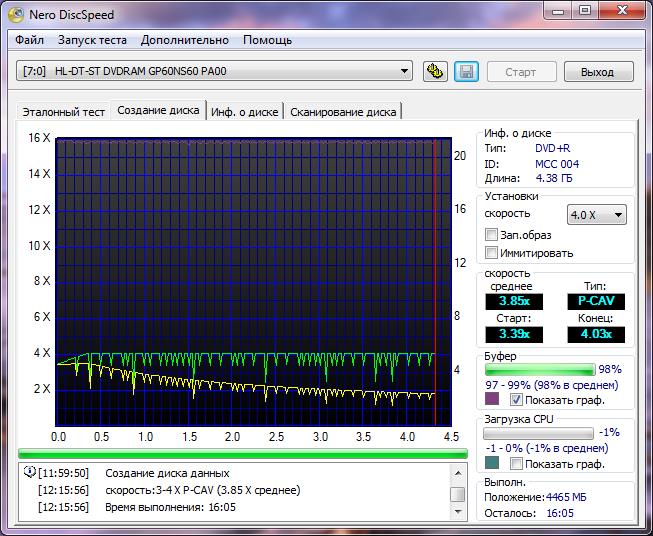Viewport: 653px width, 536px height.
Task: Click the purple buffer graph color swatch
Action: [x=492, y=399]
